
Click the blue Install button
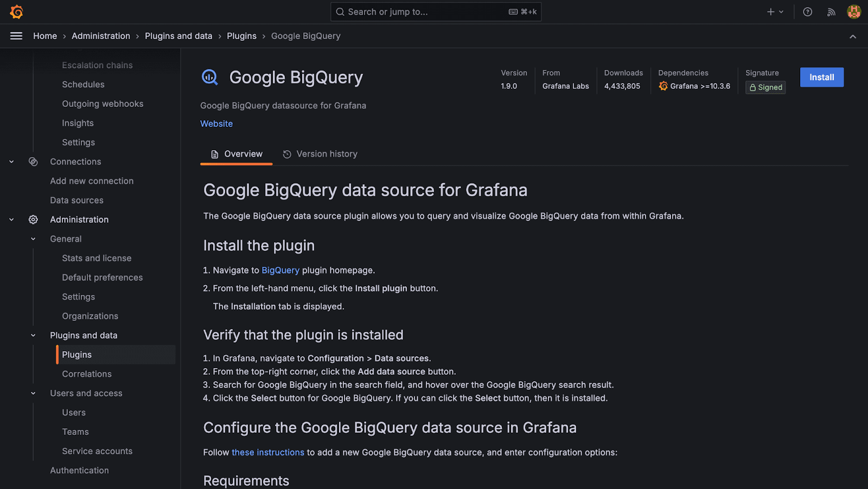point(821,77)
